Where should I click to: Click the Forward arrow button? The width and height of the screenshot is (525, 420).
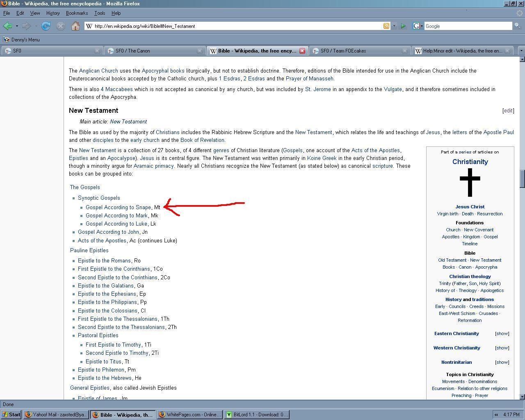click(x=26, y=26)
